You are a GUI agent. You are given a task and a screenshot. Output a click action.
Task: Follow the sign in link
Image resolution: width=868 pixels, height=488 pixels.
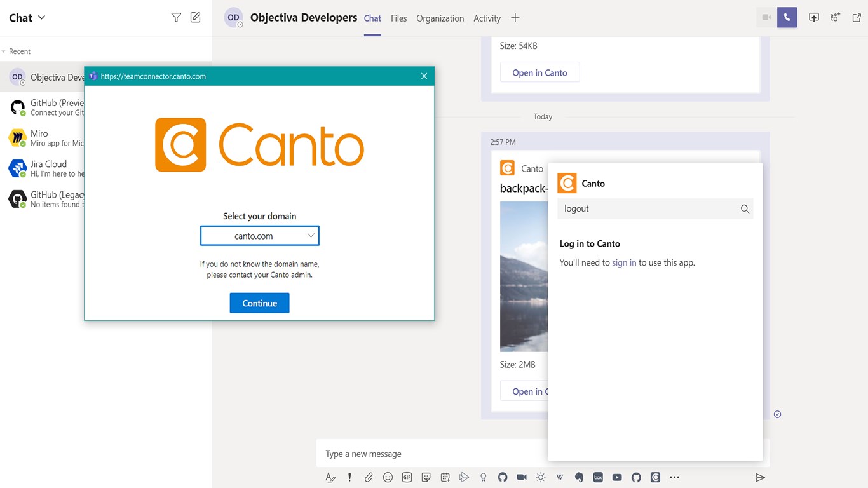click(624, 262)
